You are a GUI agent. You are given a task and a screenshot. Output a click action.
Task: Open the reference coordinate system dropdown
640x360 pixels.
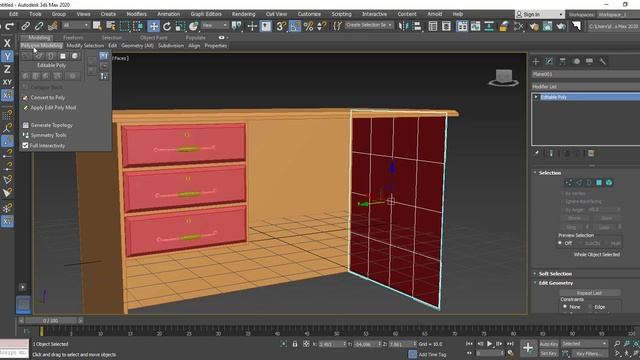tap(215, 26)
